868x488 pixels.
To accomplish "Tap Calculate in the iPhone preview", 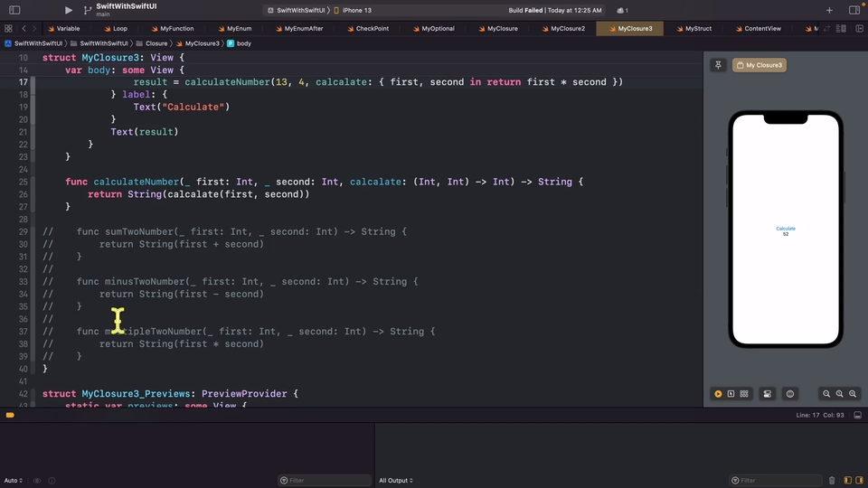I will click(786, 228).
